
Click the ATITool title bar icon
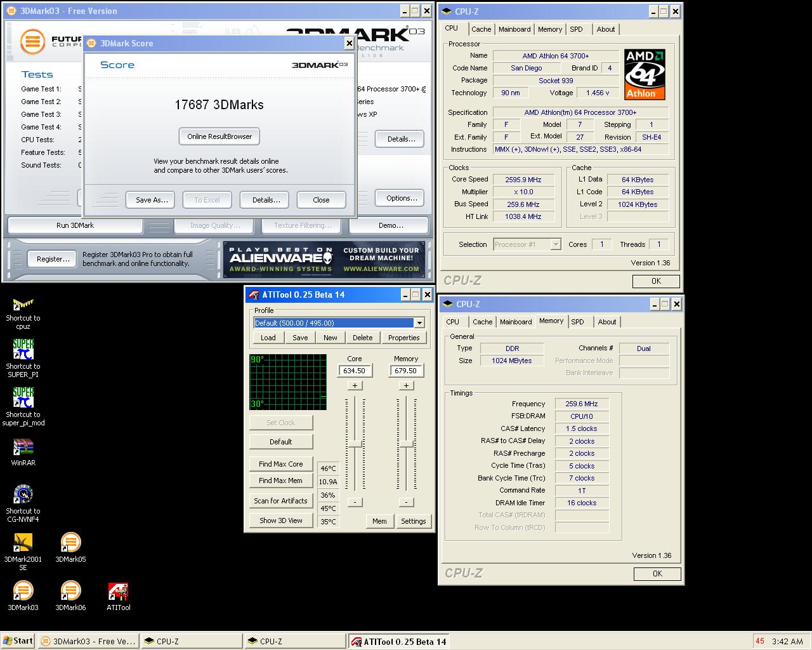tap(254, 295)
